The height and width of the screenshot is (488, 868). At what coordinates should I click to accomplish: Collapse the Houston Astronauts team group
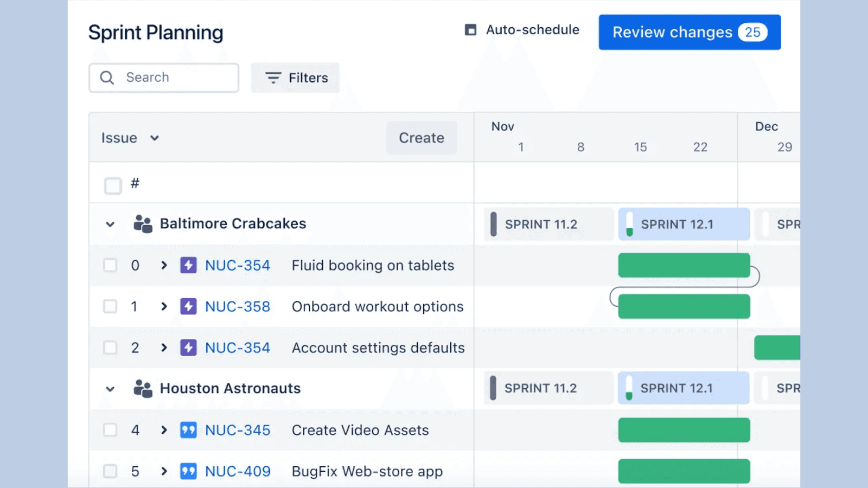pos(110,389)
